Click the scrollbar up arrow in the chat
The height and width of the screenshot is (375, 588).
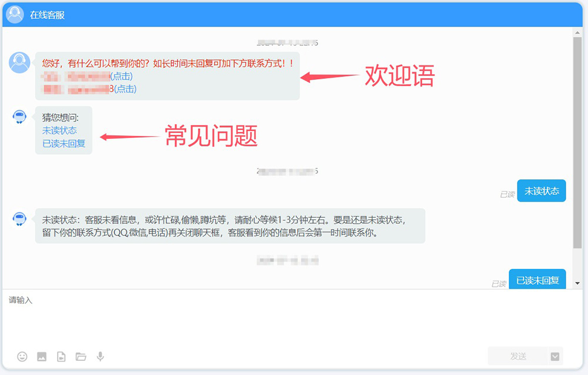[x=577, y=33]
